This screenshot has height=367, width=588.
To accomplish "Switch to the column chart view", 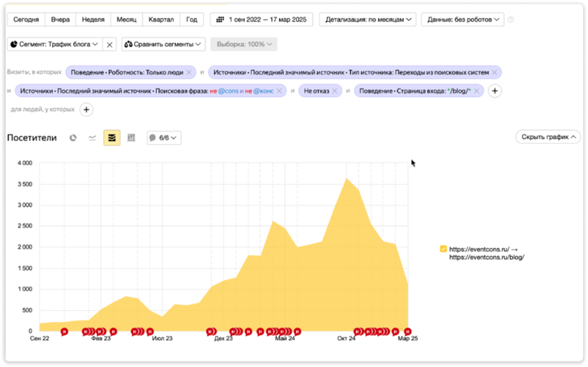I will point(131,138).
